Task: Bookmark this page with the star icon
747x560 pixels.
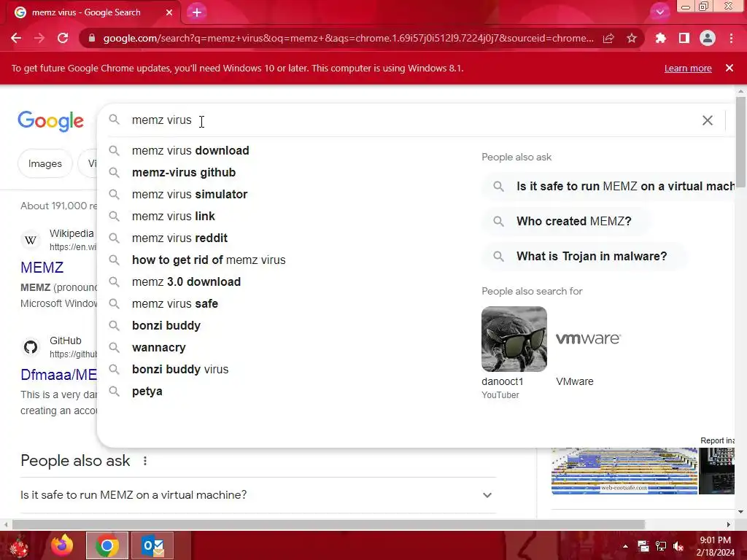Action: [632, 38]
